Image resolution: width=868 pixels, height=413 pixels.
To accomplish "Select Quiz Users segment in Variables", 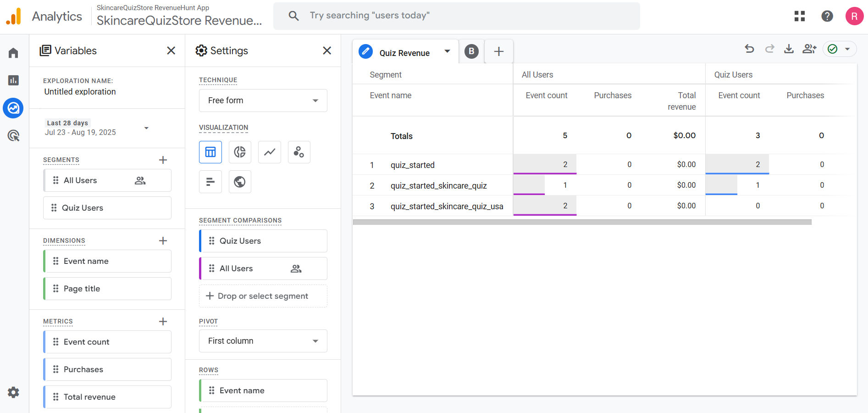I will 107,208.
